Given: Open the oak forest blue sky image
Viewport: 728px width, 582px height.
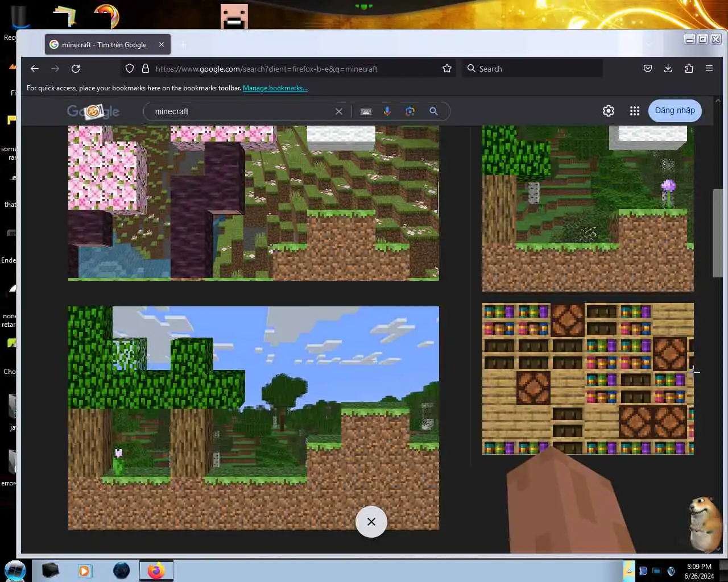Looking at the screenshot, I should [x=254, y=418].
